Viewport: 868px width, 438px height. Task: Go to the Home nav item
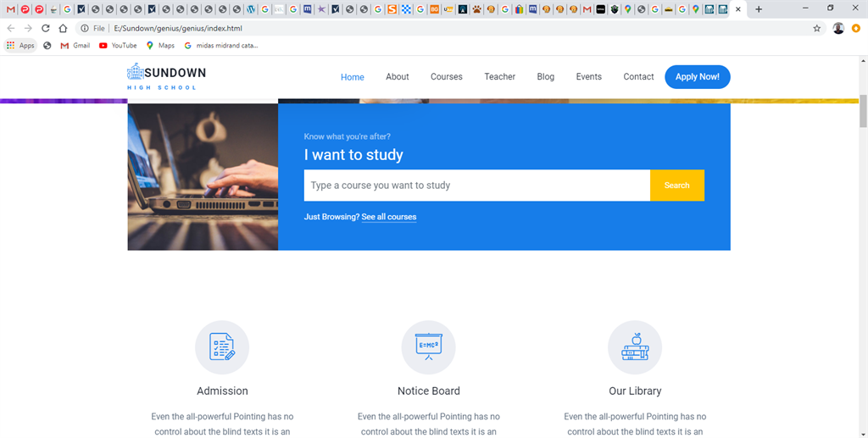(352, 77)
